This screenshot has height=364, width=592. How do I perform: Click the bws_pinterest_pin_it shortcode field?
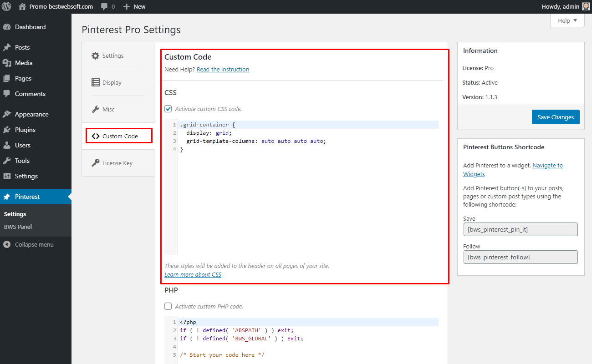[520, 229]
